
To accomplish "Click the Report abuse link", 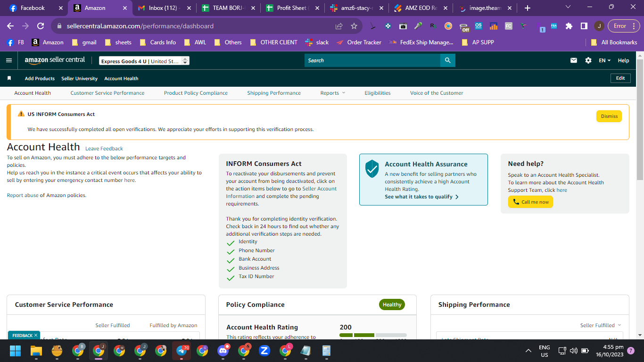I will 23,195.
